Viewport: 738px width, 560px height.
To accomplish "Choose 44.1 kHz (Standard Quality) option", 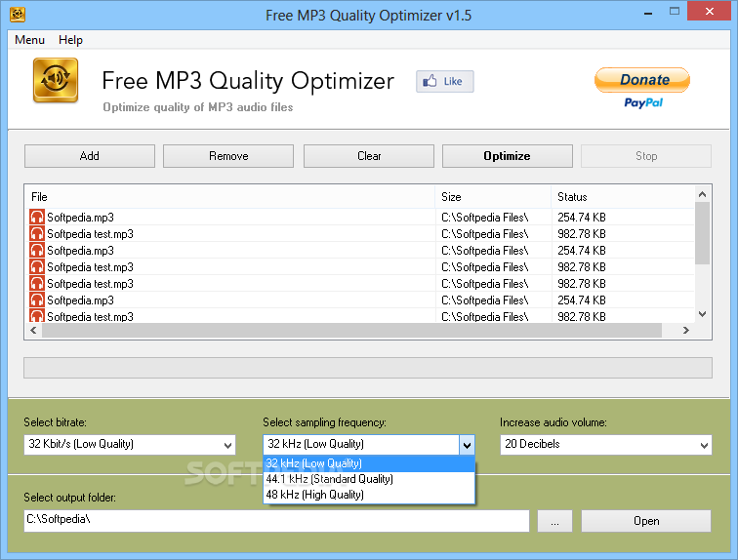I will pyautogui.click(x=369, y=479).
